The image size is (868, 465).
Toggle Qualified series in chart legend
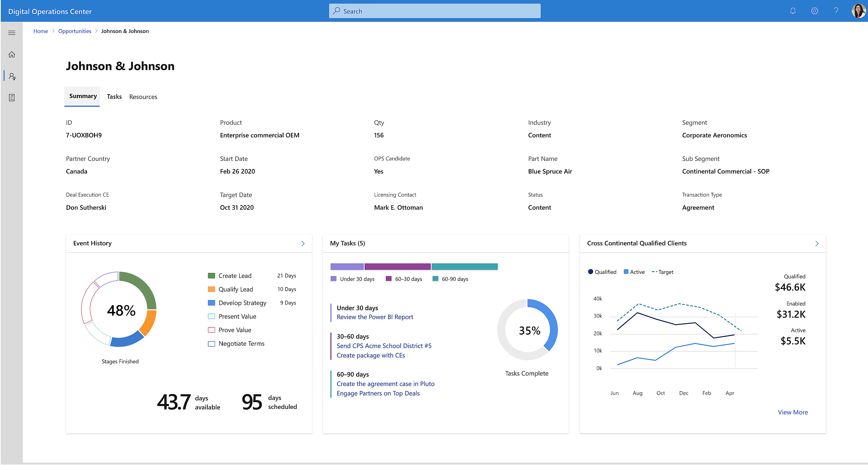pyautogui.click(x=602, y=272)
